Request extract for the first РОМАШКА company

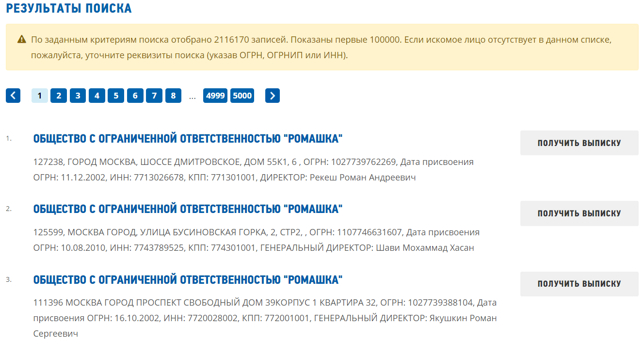click(579, 142)
